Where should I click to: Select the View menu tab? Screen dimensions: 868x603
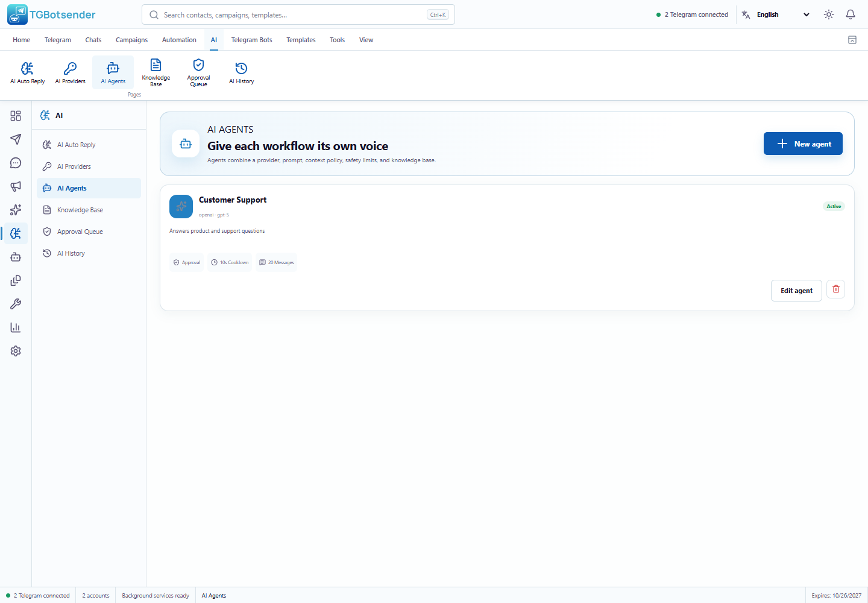coord(366,40)
